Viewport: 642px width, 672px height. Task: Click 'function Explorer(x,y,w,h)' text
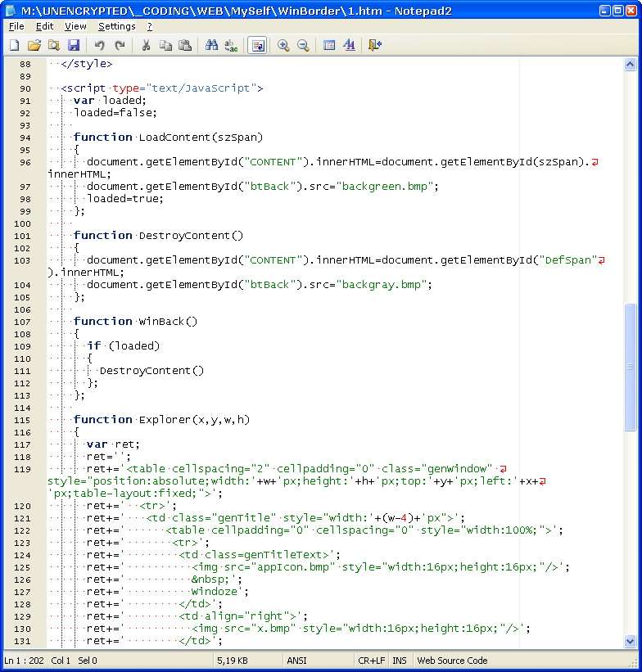[161, 420]
